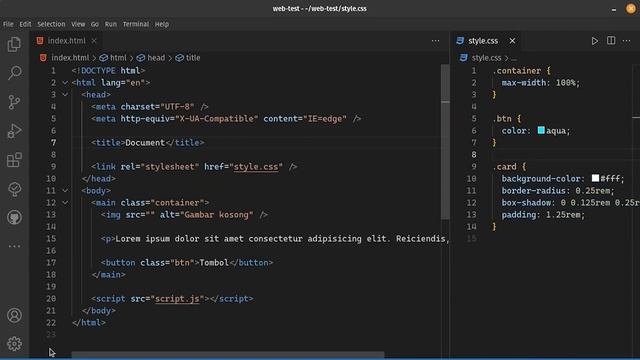The image size is (640, 360).
Task: Open the Help menu
Action: click(162, 24)
